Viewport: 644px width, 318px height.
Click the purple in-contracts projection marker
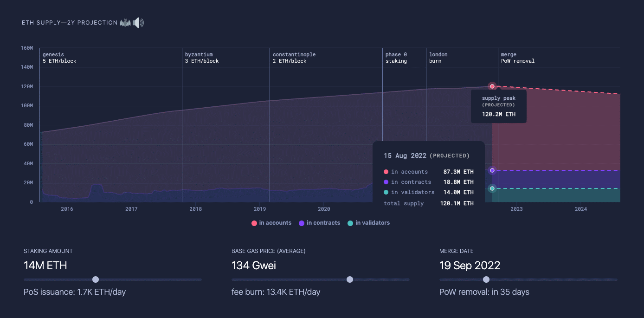pos(492,170)
